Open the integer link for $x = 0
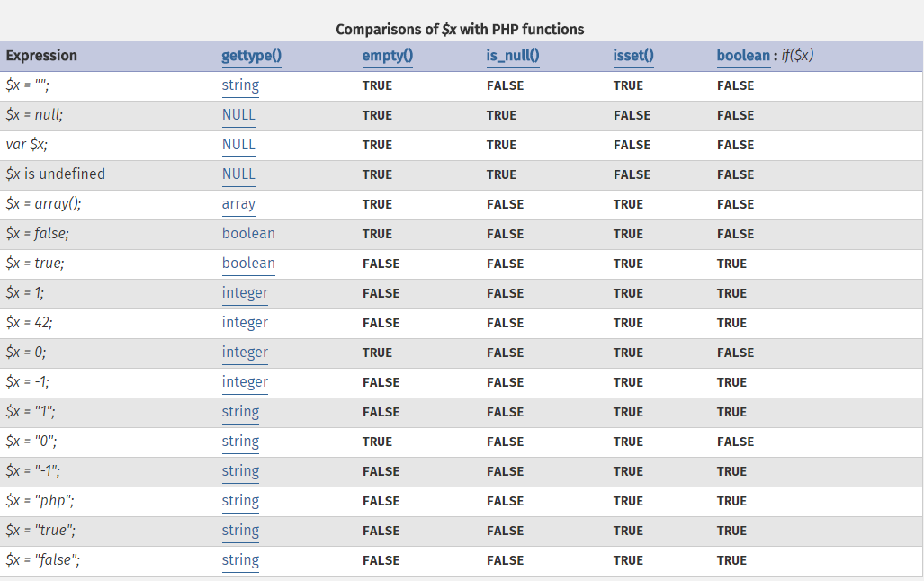Screen dimensions: 924x581 [245, 353]
